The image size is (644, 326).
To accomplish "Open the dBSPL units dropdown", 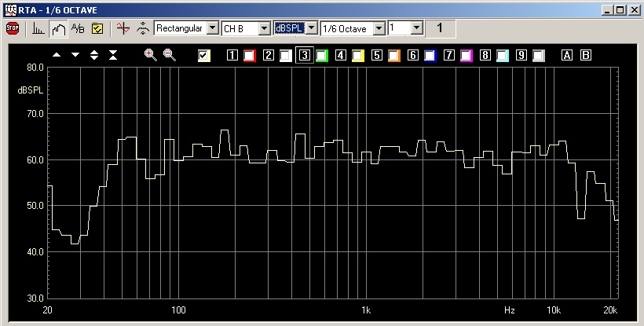I will click(x=312, y=28).
